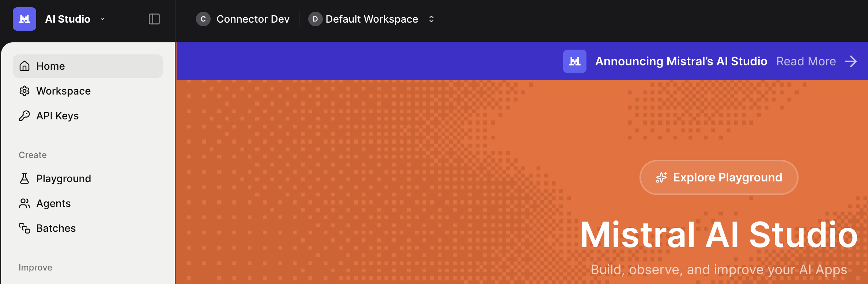868x284 pixels.
Task: Click the Connector Dev organization avatar
Action: pos(203,19)
